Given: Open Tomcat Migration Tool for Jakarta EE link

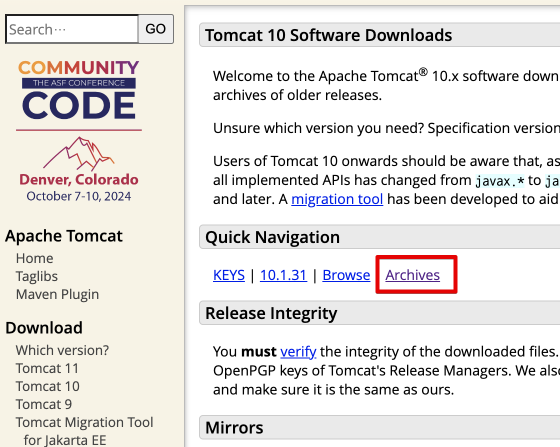Looking at the screenshot, I should [x=84, y=431].
